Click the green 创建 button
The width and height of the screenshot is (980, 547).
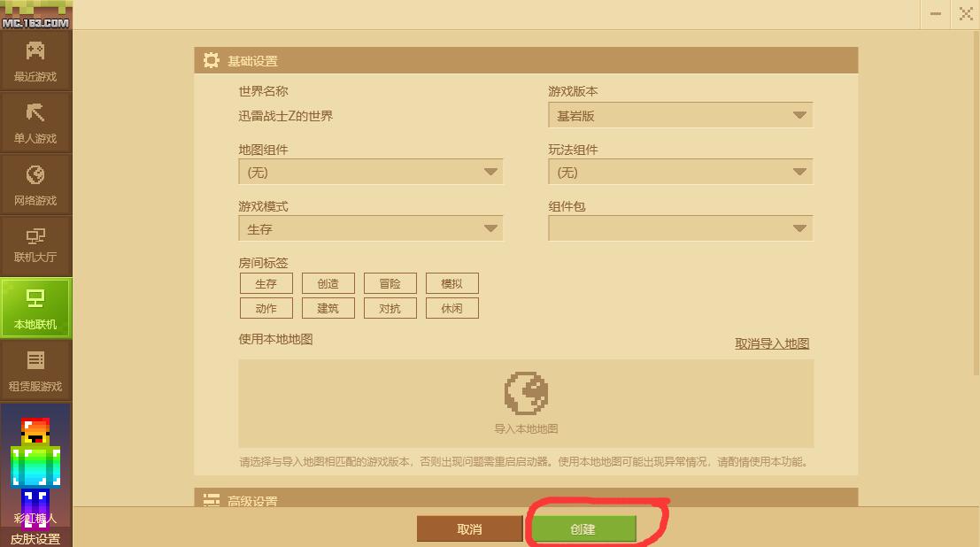pyautogui.click(x=583, y=529)
